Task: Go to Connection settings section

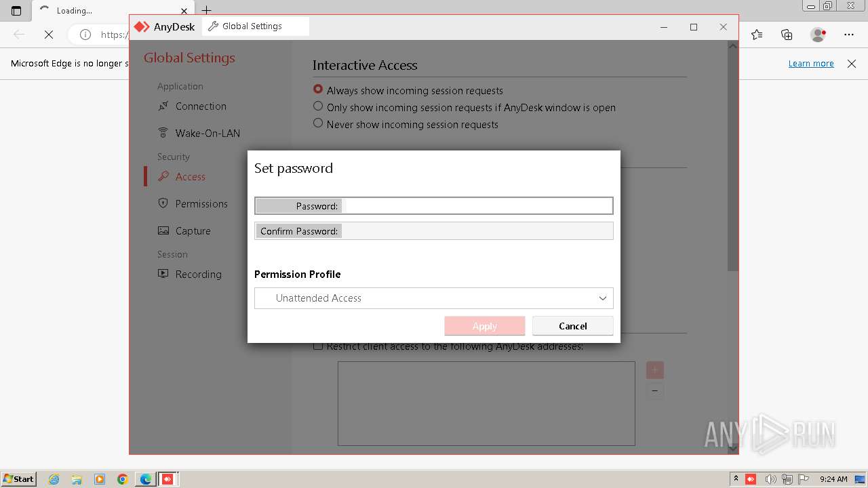Action: [x=201, y=106]
